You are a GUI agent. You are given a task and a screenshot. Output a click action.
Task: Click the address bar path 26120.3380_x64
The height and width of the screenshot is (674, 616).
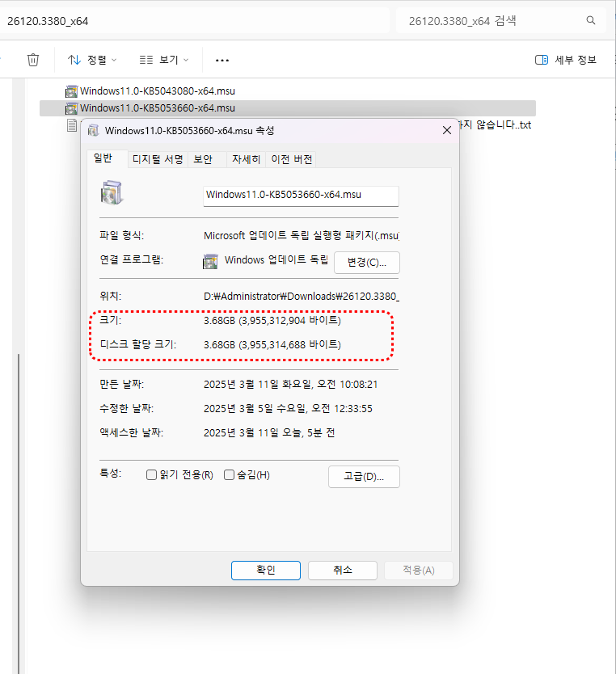coord(48,21)
